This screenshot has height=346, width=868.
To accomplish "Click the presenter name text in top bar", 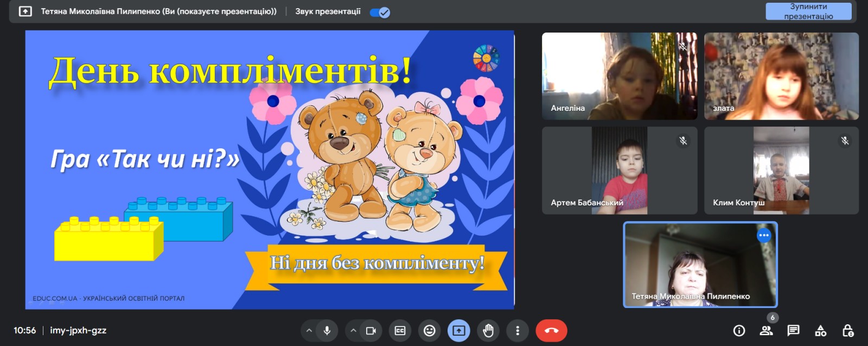I will (x=159, y=11).
